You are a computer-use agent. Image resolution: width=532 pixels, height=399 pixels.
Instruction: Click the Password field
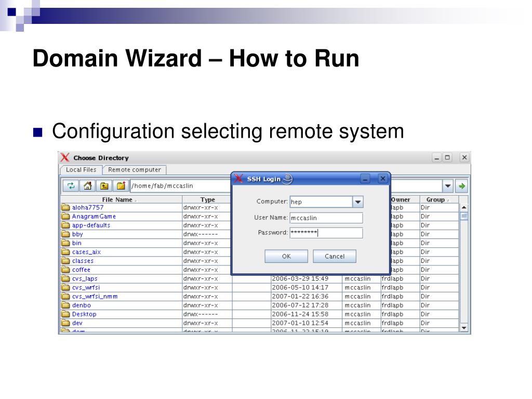click(x=326, y=233)
